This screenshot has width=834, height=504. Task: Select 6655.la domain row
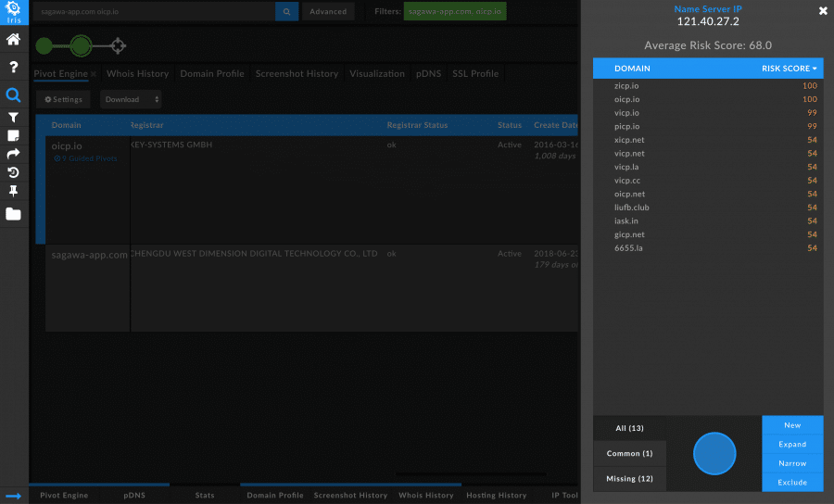pos(708,247)
